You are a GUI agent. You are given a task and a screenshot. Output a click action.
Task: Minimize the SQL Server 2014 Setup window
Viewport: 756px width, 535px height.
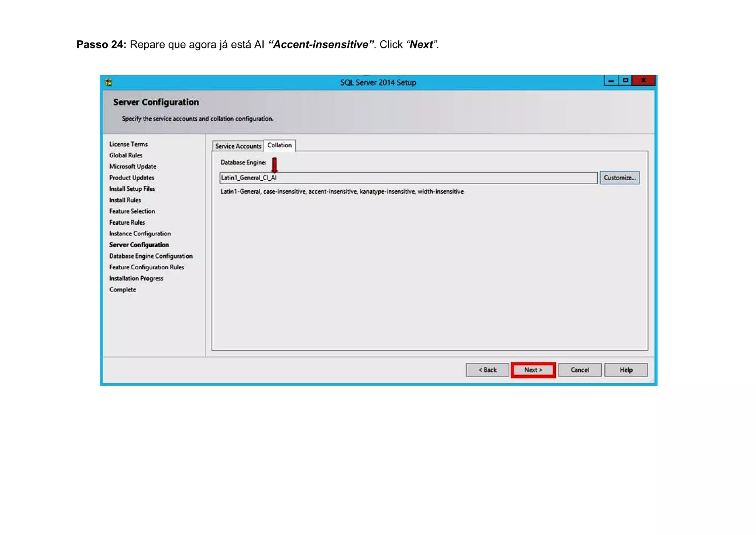(x=611, y=81)
